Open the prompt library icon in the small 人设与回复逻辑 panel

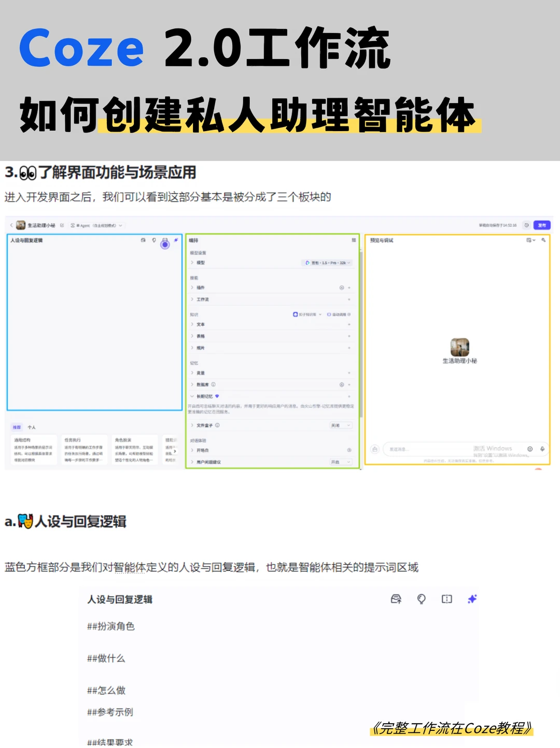click(x=143, y=240)
